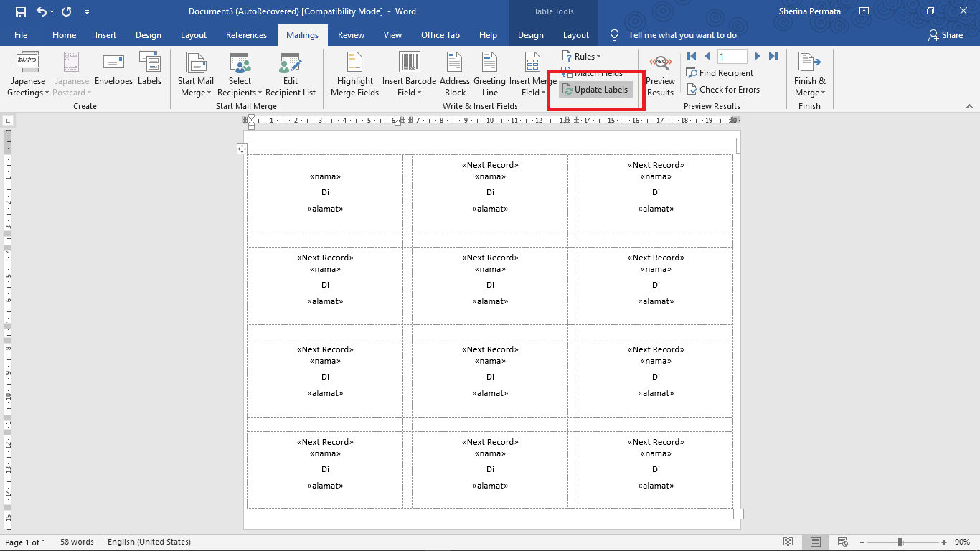980x551 pixels.
Task: Select the Envelopes tool
Action: tap(113, 72)
